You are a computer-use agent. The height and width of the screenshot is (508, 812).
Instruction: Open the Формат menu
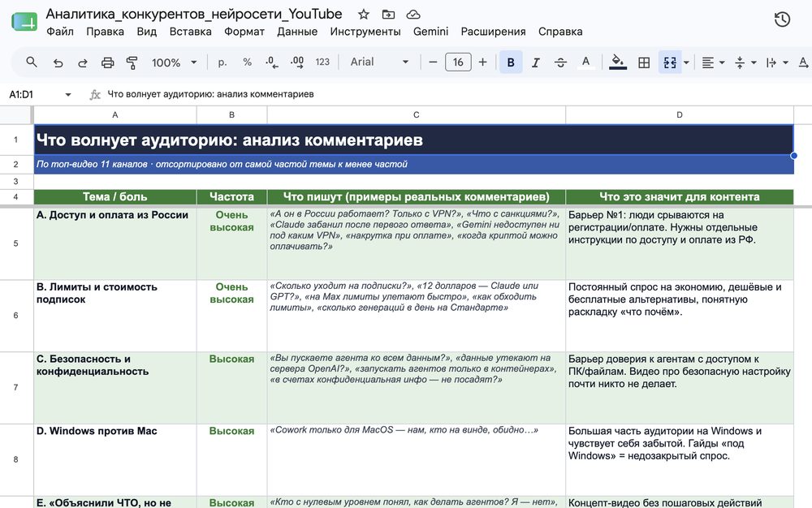244,32
